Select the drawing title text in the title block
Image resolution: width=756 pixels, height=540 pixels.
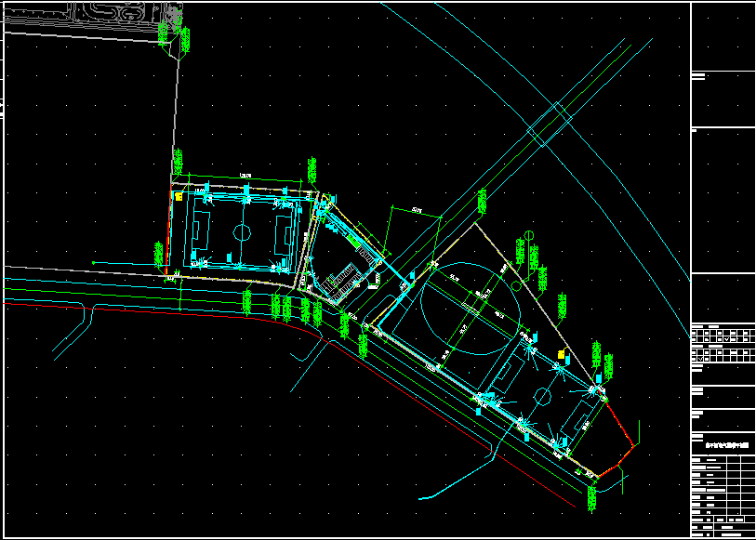coord(726,445)
